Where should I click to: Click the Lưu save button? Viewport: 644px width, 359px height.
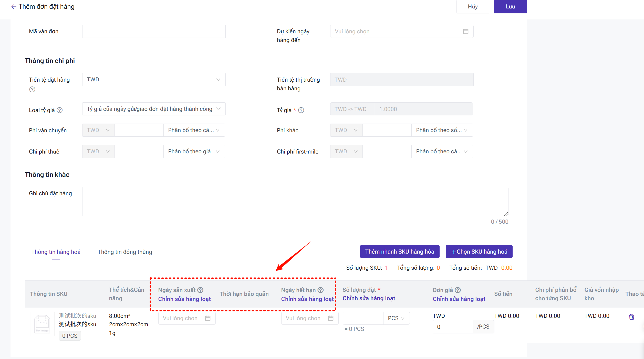pyautogui.click(x=510, y=7)
